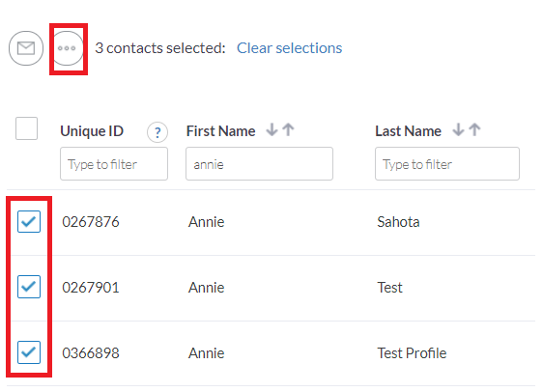
Task: Click the Unique ID 0366898 cell
Action: coord(91,353)
